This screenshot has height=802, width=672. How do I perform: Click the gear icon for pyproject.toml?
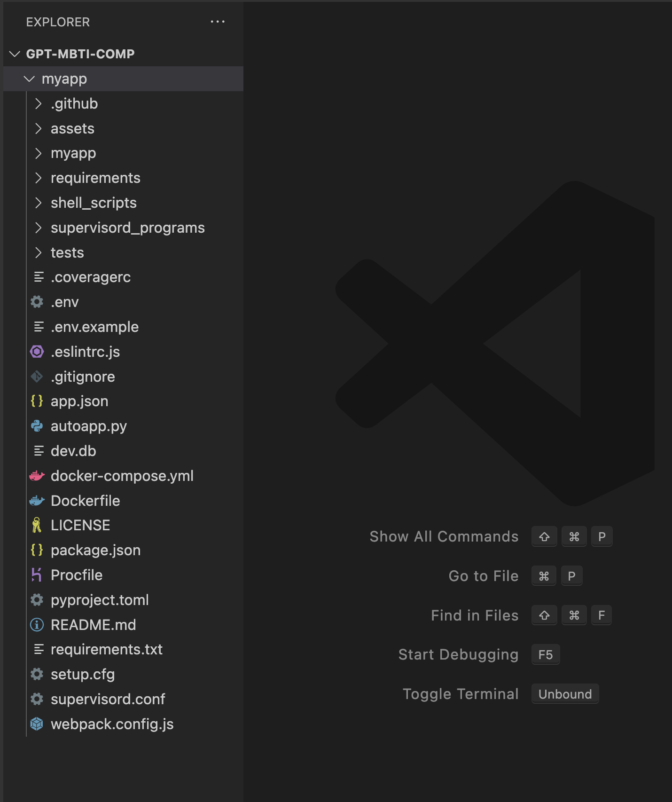pyautogui.click(x=37, y=600)
